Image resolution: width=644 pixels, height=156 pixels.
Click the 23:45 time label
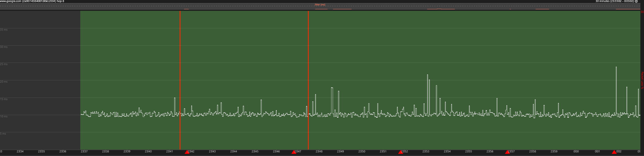(x=255, y=151)
